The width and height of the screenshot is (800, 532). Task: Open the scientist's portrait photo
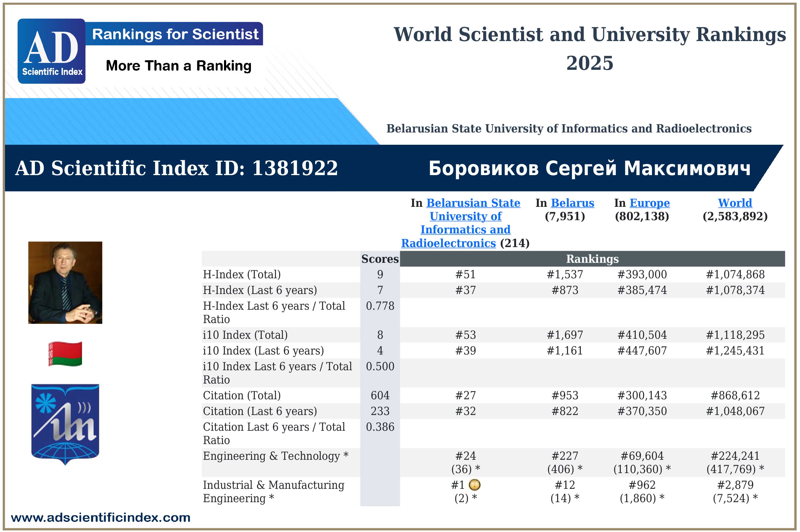pyautogui.click(x=65, y=283)
